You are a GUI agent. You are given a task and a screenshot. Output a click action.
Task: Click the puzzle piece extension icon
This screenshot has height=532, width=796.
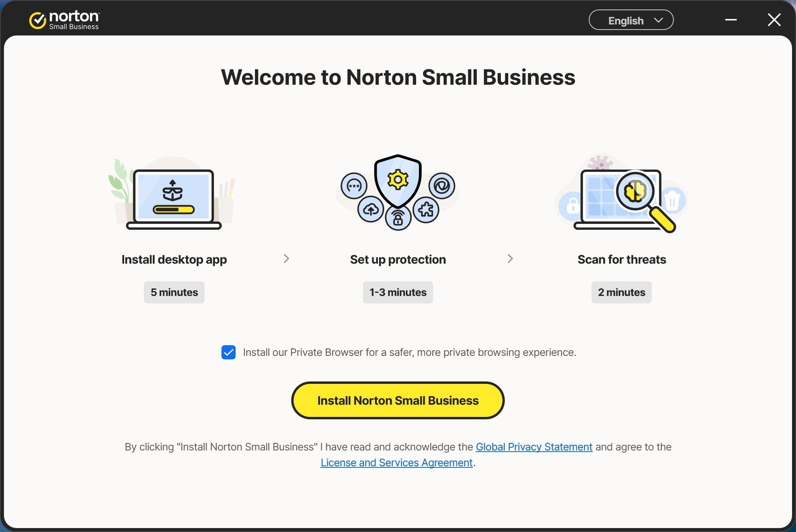426,210
